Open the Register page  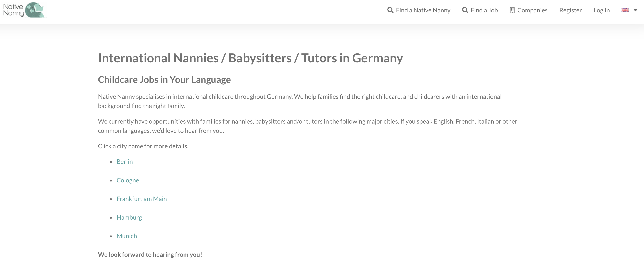(570, 10)
